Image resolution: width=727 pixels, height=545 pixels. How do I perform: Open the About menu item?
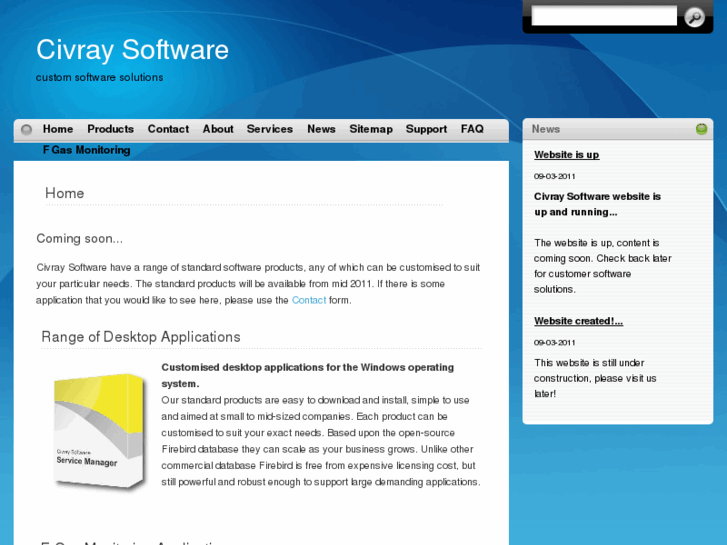click(218, 129)
